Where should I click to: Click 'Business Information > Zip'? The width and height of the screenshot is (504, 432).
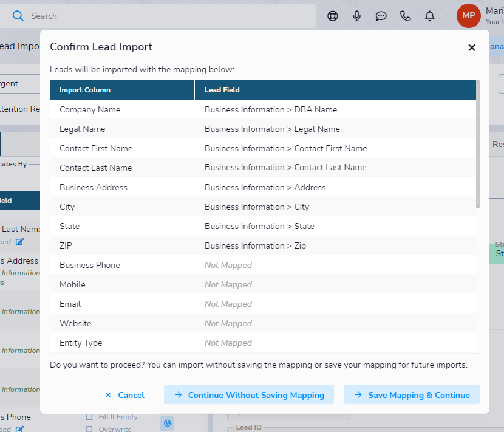tap(255, 245)
